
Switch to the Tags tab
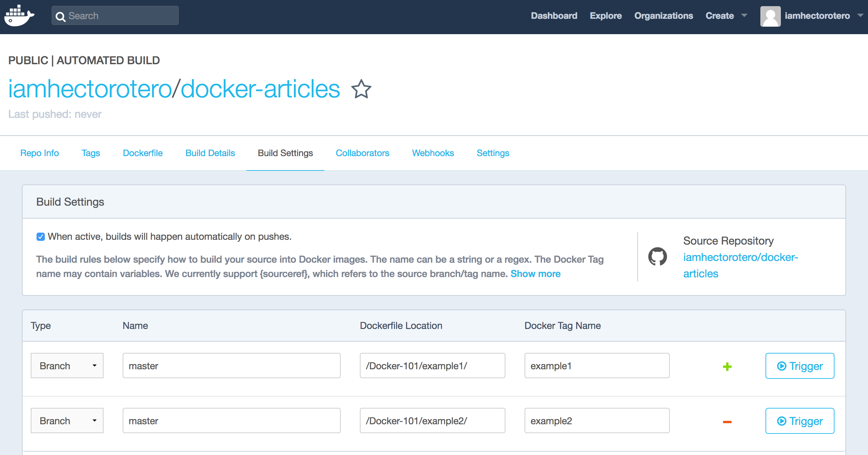[91, 153]
